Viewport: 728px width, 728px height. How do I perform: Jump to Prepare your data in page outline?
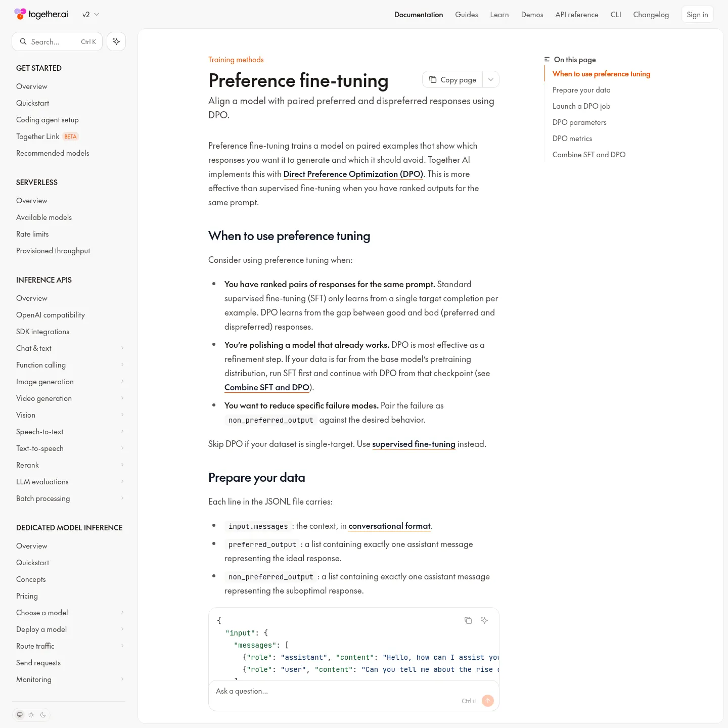click(x=581, y=90)
